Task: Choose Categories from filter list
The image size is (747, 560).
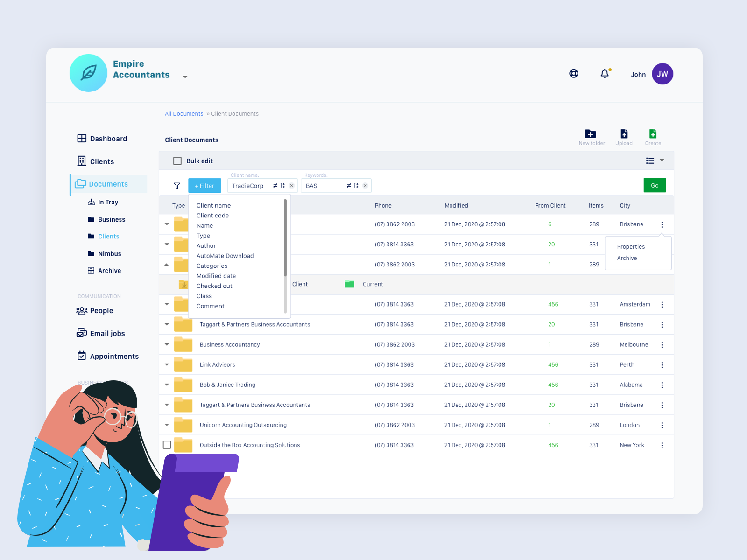Action: pos(212,266)
